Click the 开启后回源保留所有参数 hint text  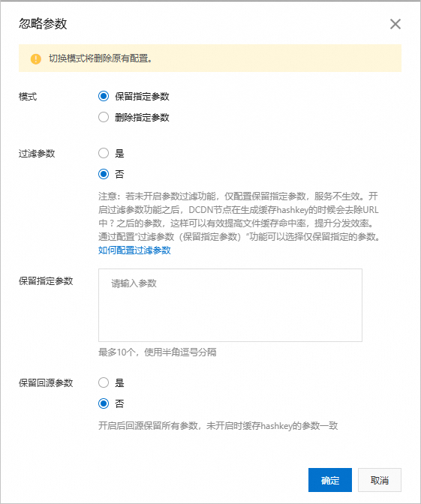click(218, 426)
